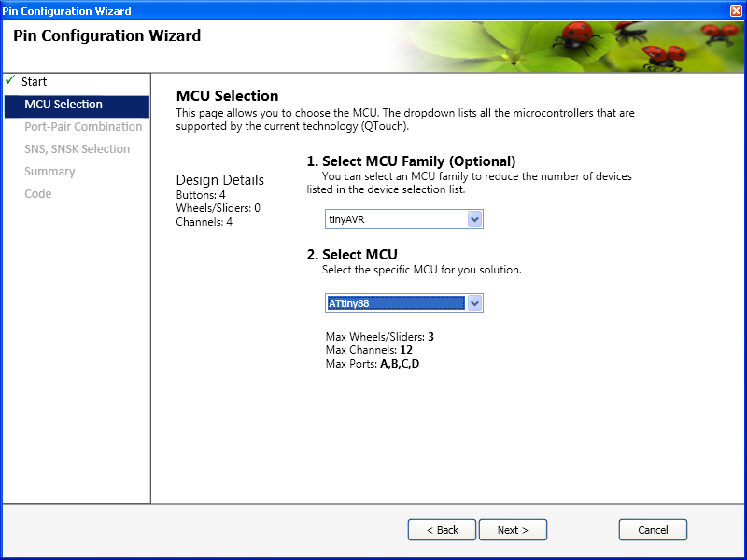
Task: Open the MCU Family dropdown arrow
Action: pos(474,219)
